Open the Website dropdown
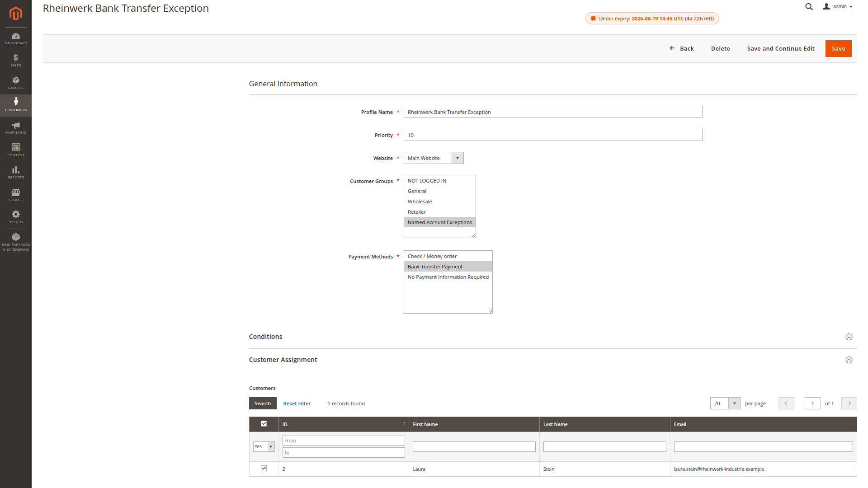868x488 pixels. [434, 158]
